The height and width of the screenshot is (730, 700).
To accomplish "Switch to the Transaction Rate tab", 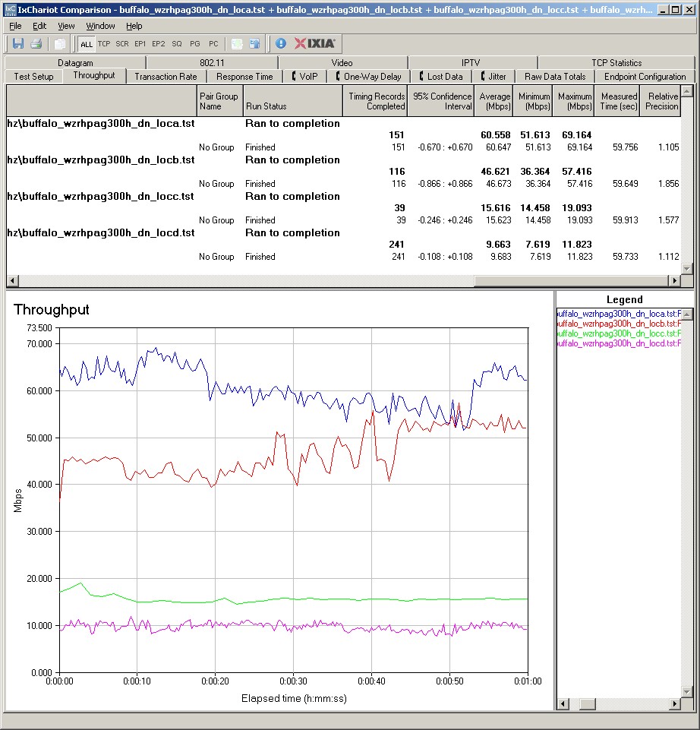I will point(166,77).
